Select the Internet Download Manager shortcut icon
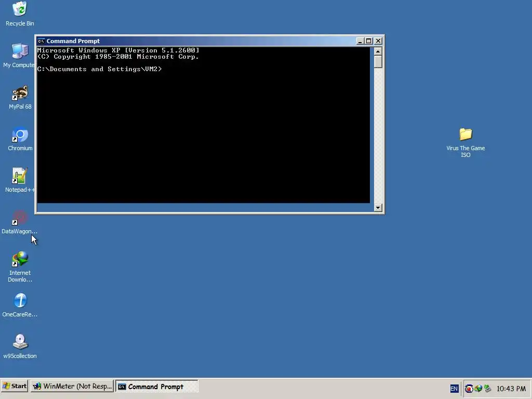Image resolution: width=532 pixels, height=399 pixels. click(x=20, y=259)
